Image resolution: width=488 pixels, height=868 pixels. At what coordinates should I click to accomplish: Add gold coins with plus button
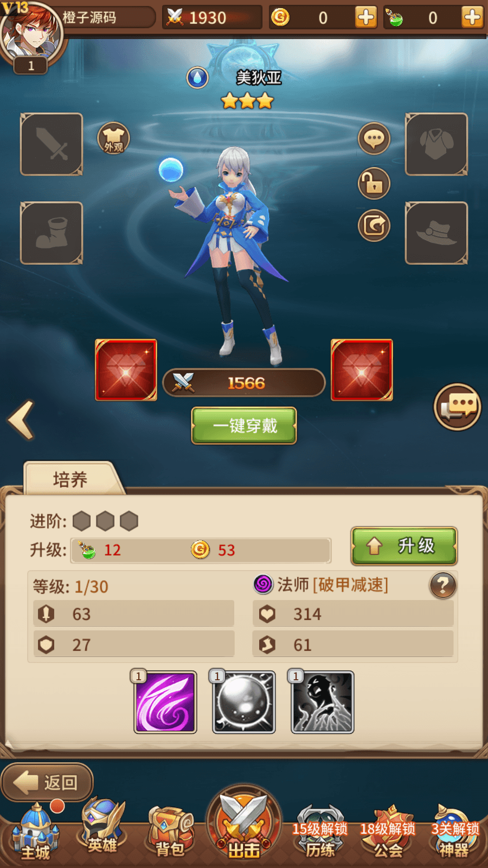(x=366, y=17)
